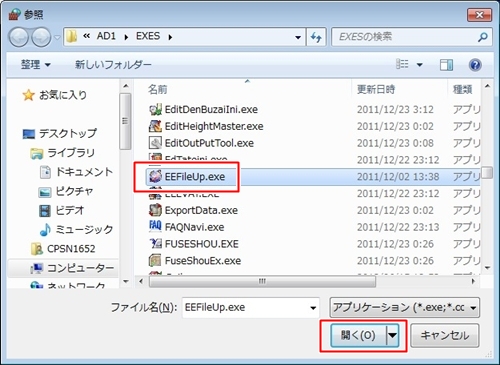Image resolution: width=500 pixels, height=365 pixels.
Task: Click the Forward navigation arrow
Action: (41, 37)
